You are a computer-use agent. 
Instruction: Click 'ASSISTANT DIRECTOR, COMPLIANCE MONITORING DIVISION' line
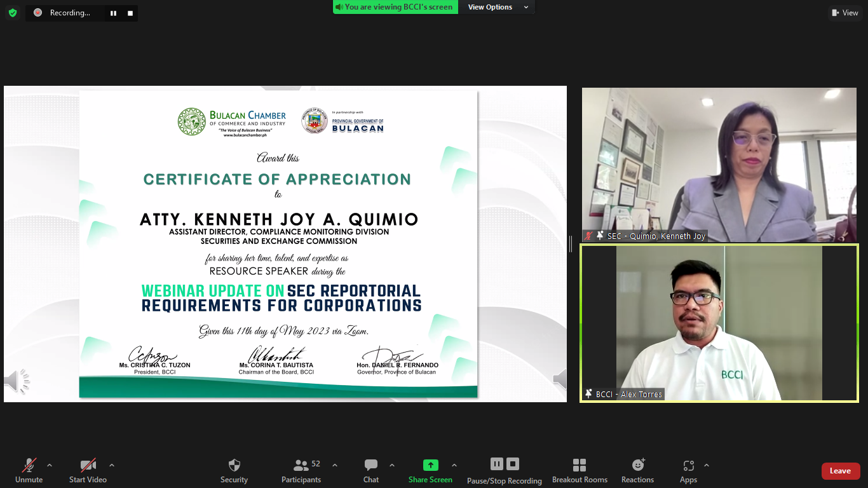[279, 233]
